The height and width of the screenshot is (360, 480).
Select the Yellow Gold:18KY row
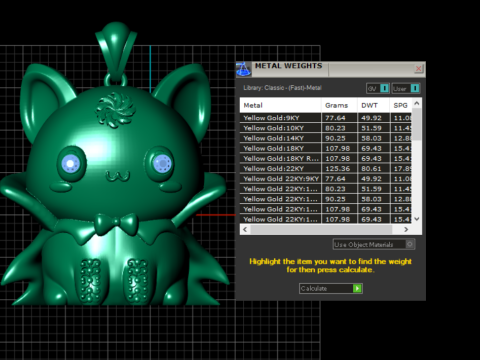pos(326,148)
